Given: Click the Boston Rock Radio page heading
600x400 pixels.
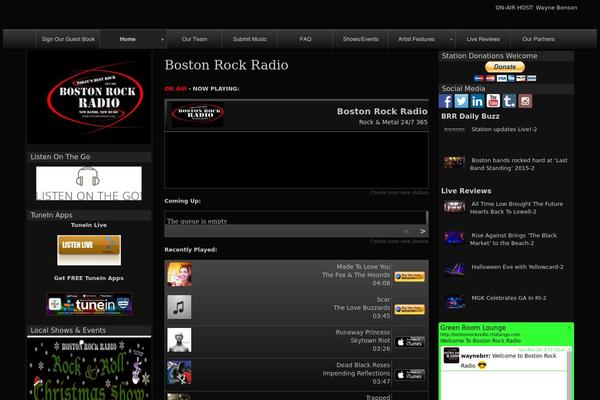Looking at the screenshot, I should click(227, 65).
